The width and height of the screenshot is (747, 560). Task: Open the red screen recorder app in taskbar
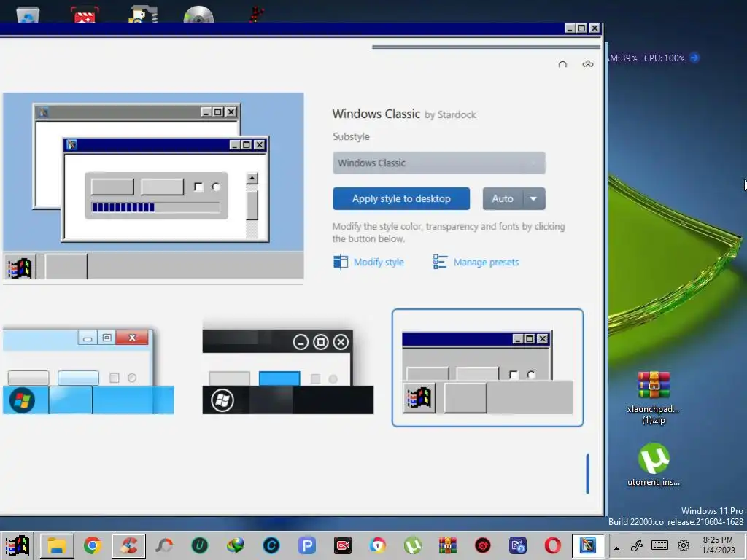343,545
